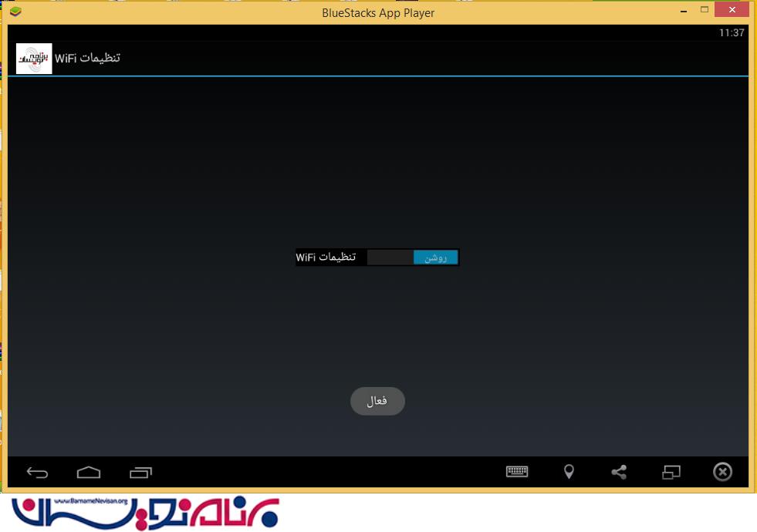Click the keyboard icon in navigation bar
The image size is (757, 532).
pyautogui.click(x=517, y=472)
